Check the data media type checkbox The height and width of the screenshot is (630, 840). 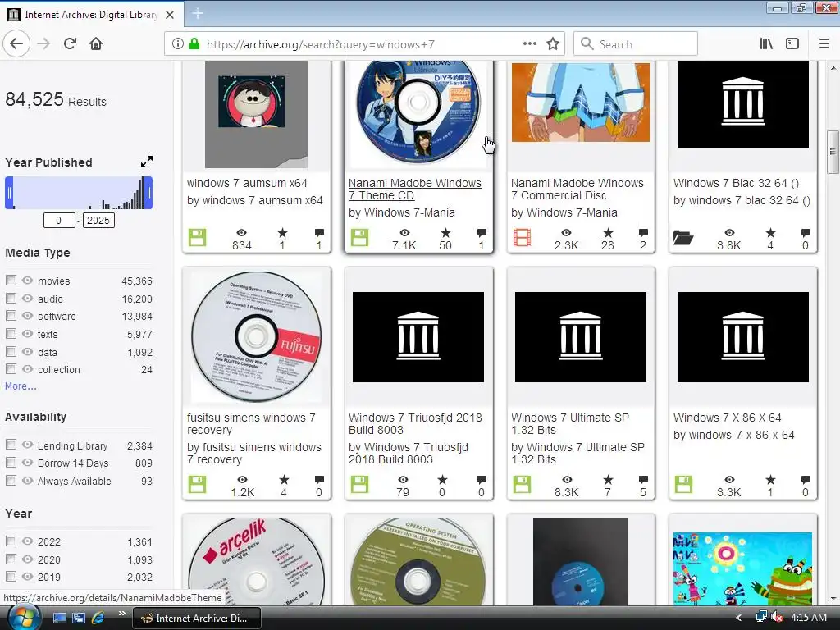pyautogui.click(x=11, y=352)
